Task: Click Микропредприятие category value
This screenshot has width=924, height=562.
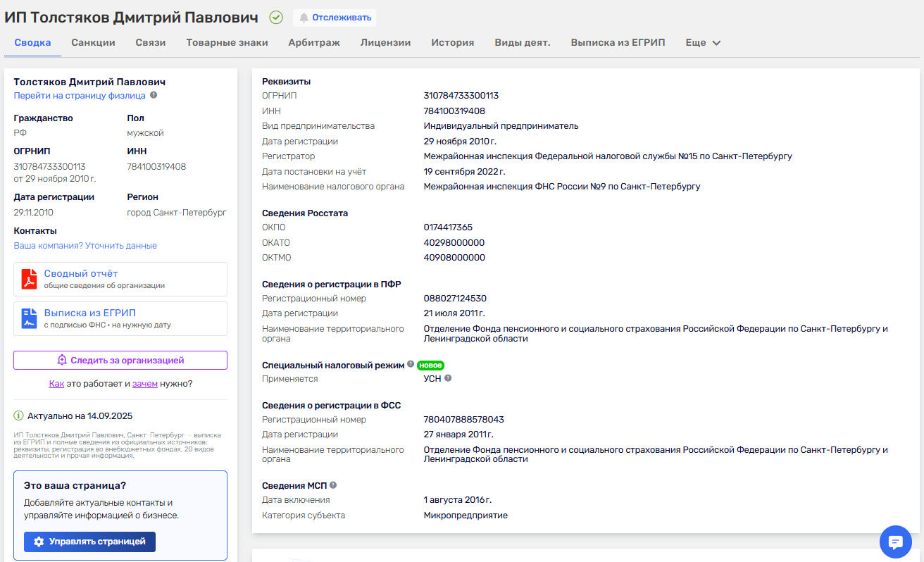Action: [466, 516]
